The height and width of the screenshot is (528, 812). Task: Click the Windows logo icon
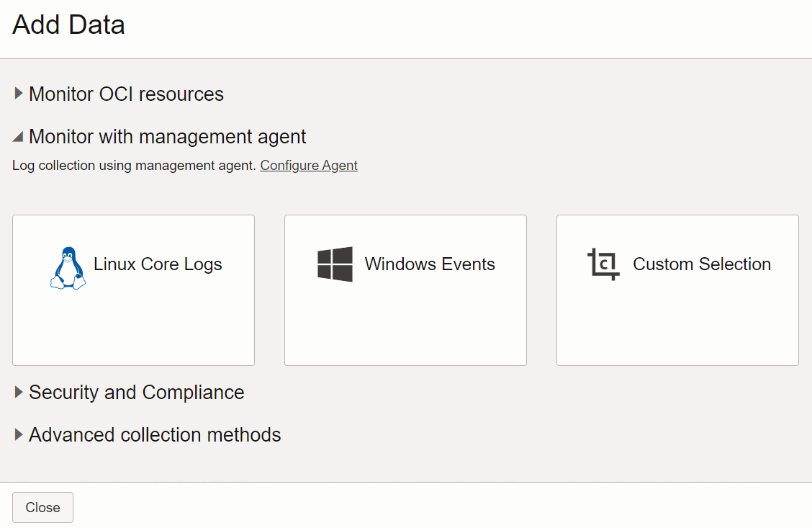click(x=335, y=264)
